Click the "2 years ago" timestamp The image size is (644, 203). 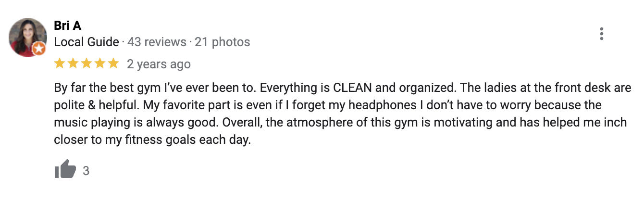coord(159,64)
